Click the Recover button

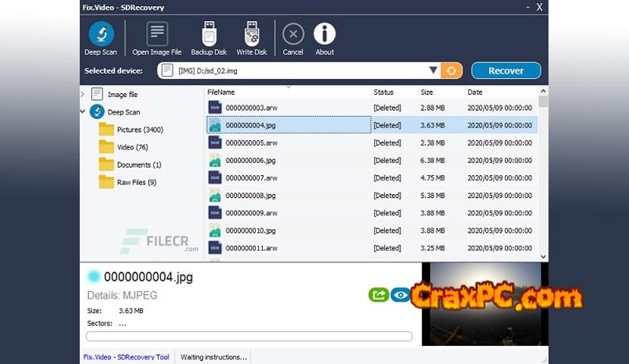(x=506, y=71)
